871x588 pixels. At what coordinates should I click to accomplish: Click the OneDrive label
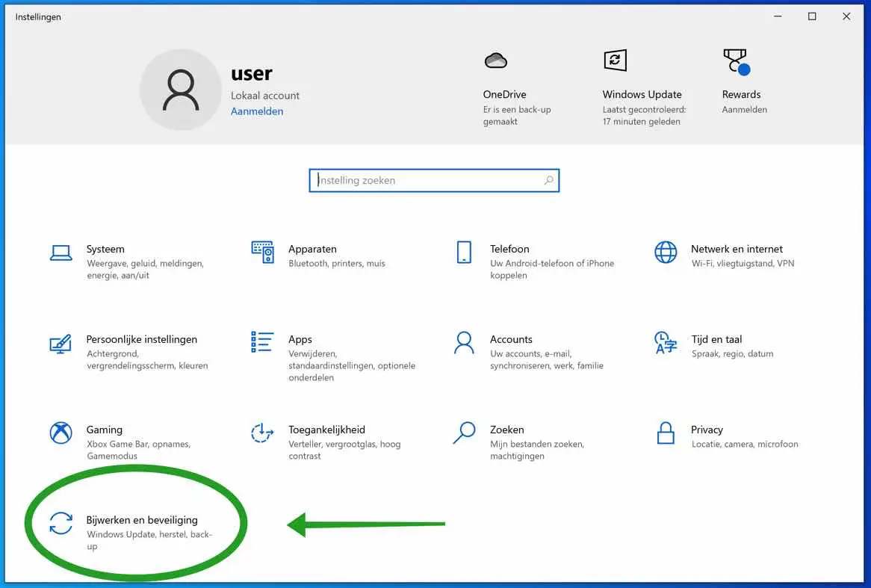pos(504,94)
